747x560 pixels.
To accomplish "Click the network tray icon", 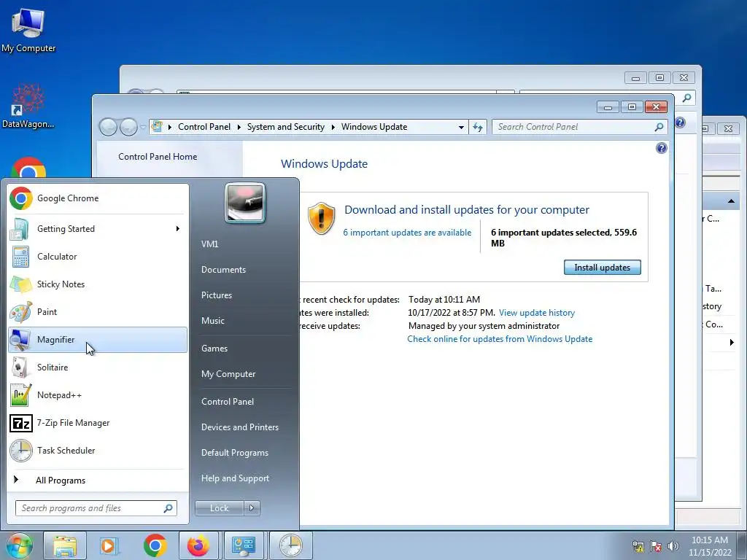I will pos(638,546).
